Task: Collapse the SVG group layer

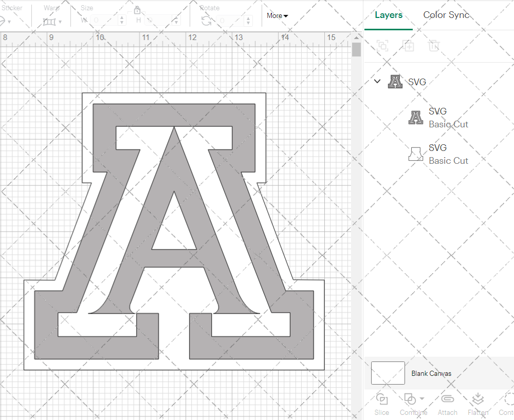Action: 377,81
